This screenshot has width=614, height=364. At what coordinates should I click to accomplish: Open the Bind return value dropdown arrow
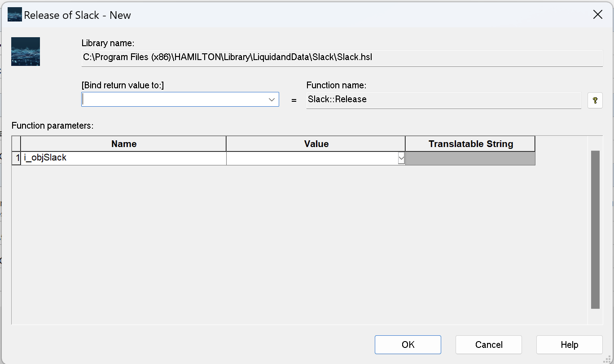tap(272, 100)
